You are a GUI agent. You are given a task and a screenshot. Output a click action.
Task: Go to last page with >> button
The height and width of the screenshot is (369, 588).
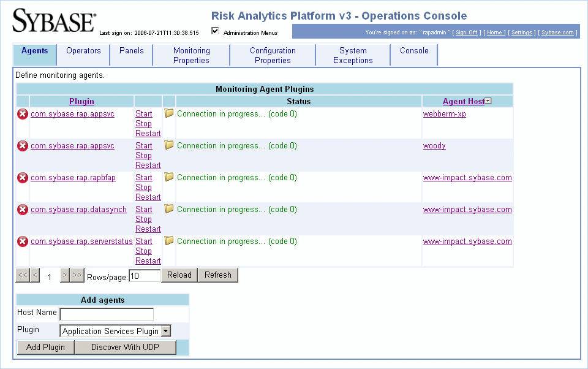click(x=77, y=275)
